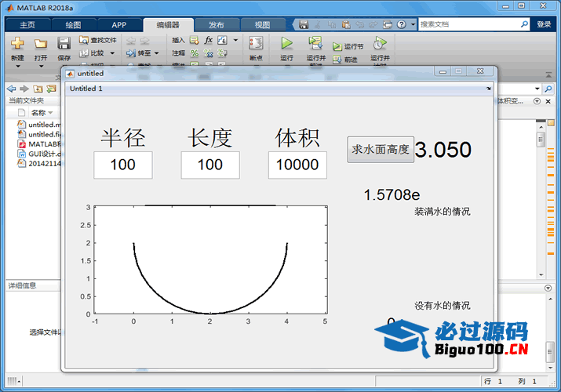Click the forward arrow in folder toolbar
561x392 pixels.
[x=24, y=89]
